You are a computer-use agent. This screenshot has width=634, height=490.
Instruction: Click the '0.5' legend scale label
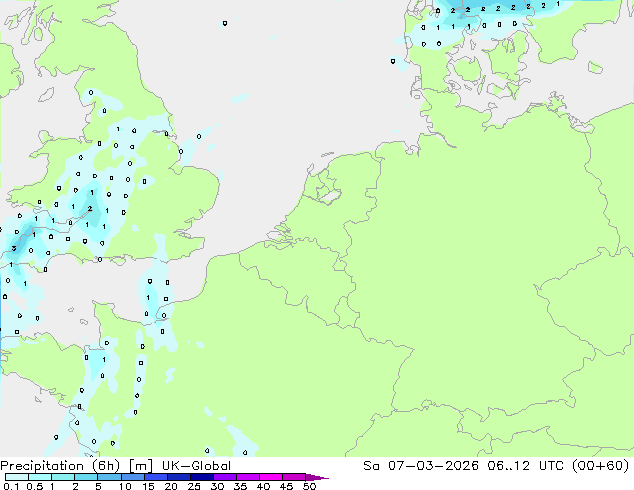click(x=35, y=486)
